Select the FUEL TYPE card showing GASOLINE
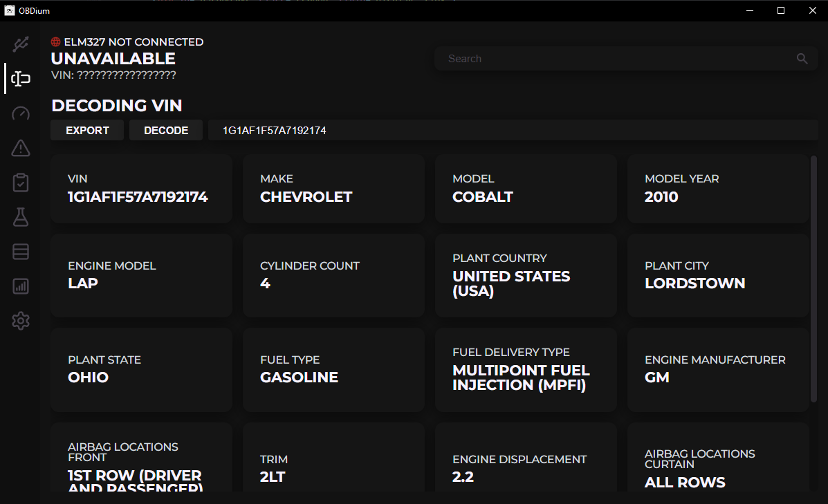 (333, 369)
